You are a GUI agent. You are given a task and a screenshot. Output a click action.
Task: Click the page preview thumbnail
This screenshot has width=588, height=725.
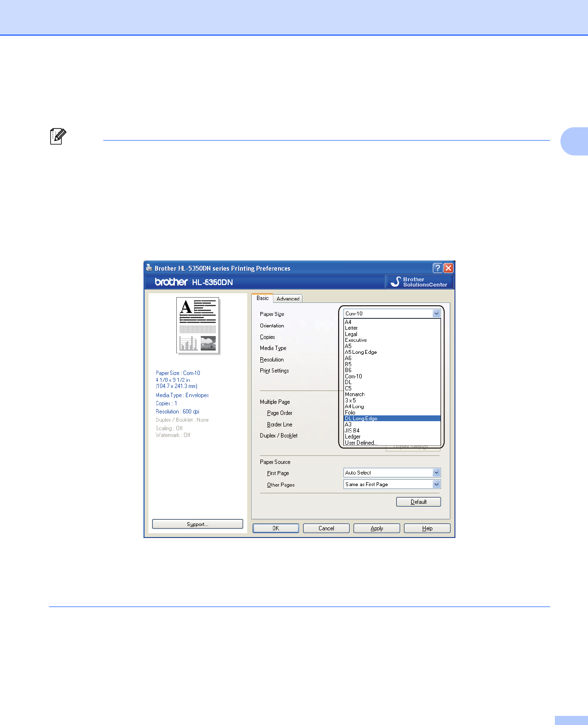pos(198,325)
